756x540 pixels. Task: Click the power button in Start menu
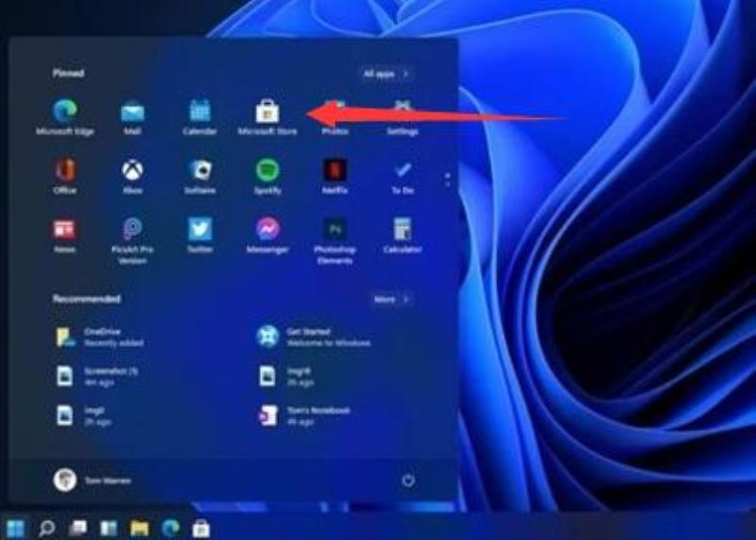pyautogui.click(x=408, y=480)
